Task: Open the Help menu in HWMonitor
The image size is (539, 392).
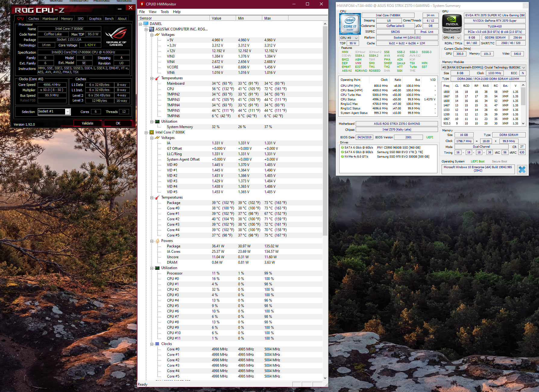Action: click(x=177, y=12)
